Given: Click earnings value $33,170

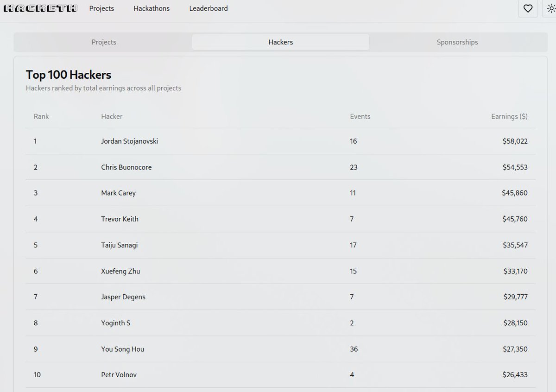Looking at the screenshot, I should pos(515,271).
